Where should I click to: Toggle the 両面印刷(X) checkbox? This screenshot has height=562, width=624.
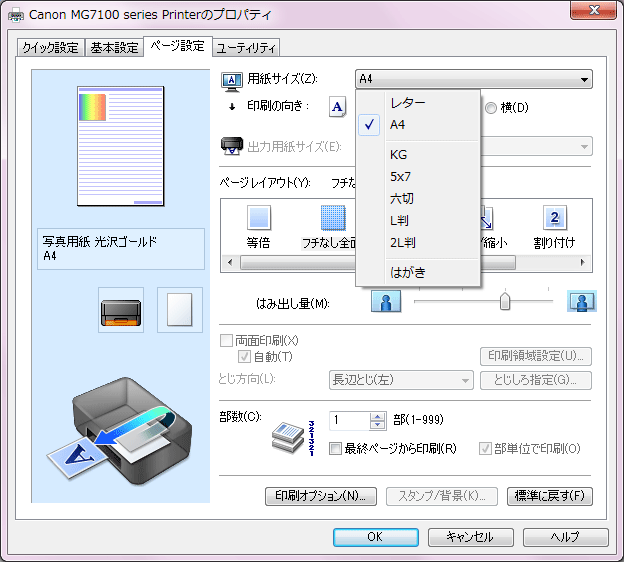(226, 340)
